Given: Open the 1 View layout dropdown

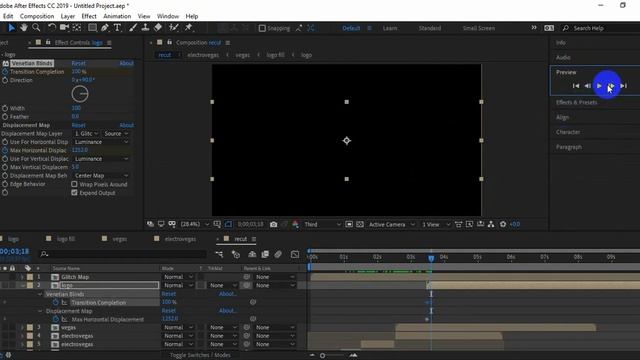Looking at the screenshot, I should (x=436, y=224).
